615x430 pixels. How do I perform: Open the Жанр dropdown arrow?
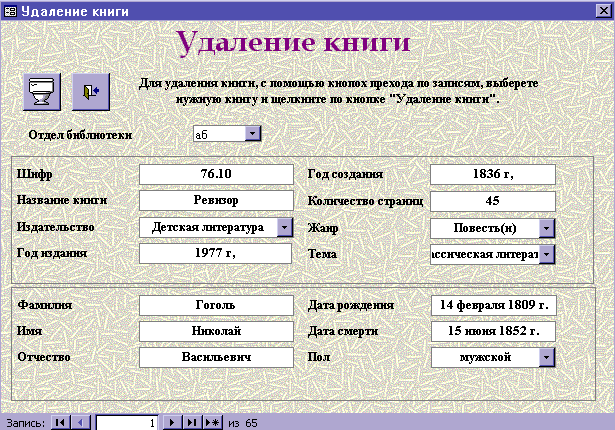tap(547, 228)
